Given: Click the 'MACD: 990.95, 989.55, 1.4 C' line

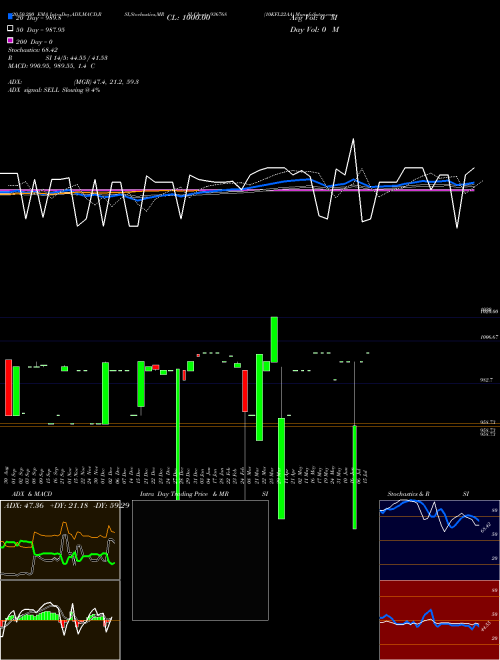Looking at the screenshot, I should (x=51, y=66).
